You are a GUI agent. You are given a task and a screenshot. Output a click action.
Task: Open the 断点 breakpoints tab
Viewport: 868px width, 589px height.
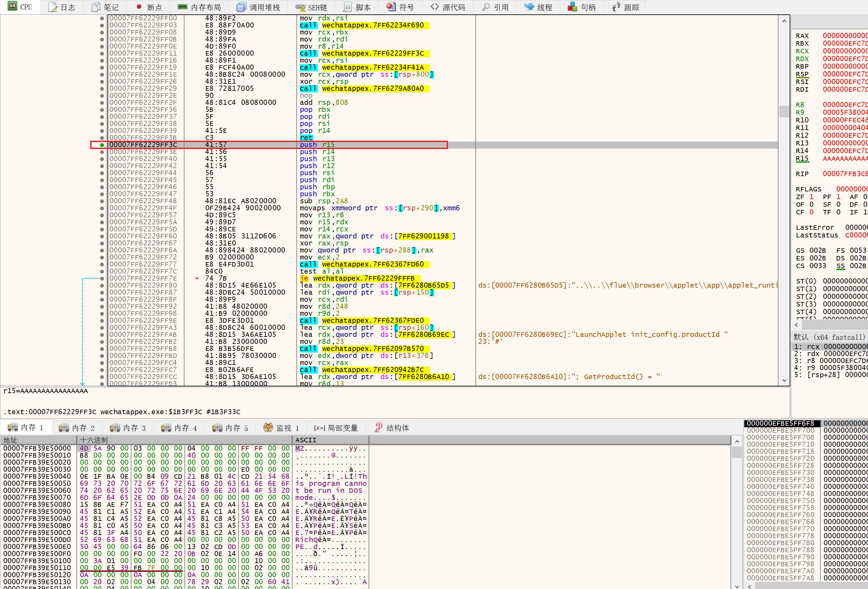coord(149,7)
